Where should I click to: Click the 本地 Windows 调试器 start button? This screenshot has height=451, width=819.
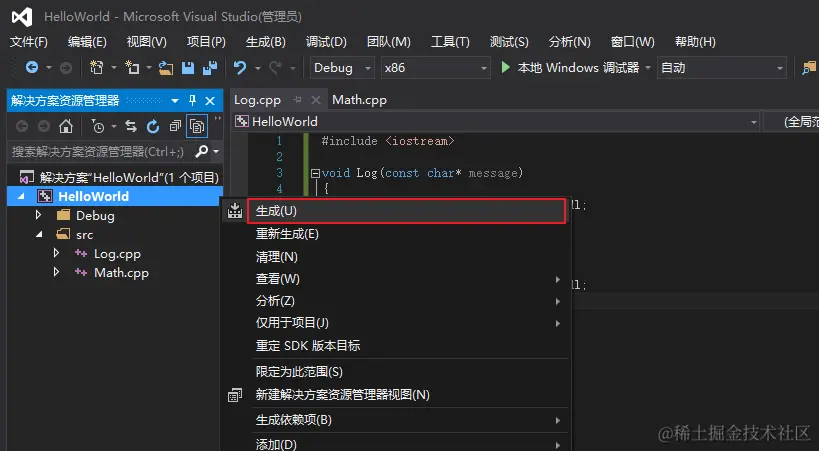pos(569,68)
